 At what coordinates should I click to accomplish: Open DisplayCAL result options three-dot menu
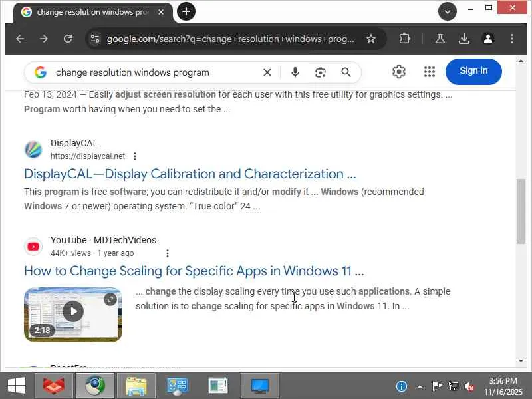[x=135, y=156]
